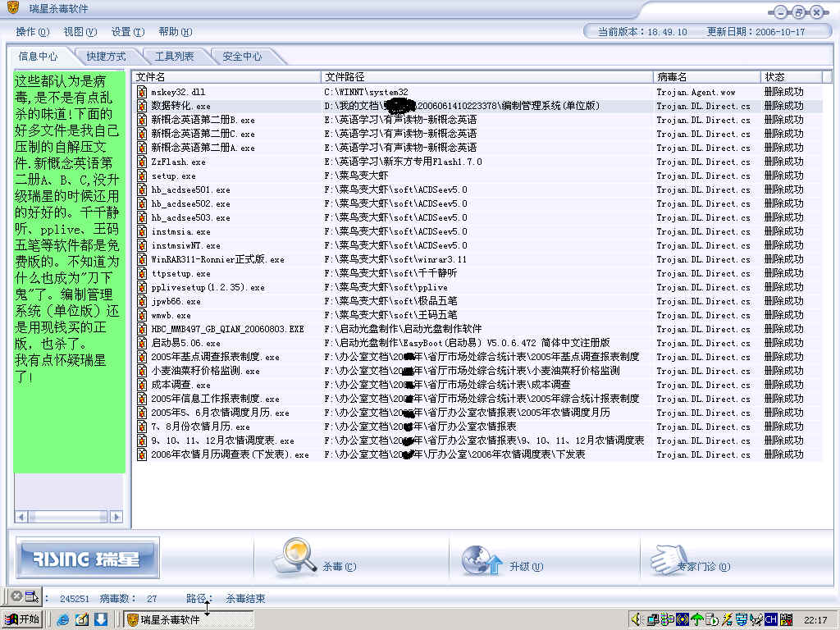Click 当前版本 18.49.10 version label

642,32
